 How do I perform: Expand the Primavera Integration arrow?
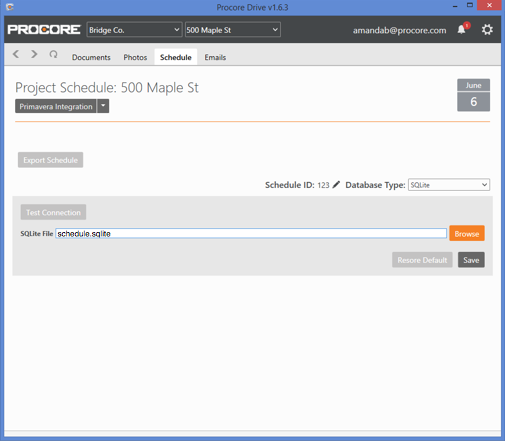point(103,106)
